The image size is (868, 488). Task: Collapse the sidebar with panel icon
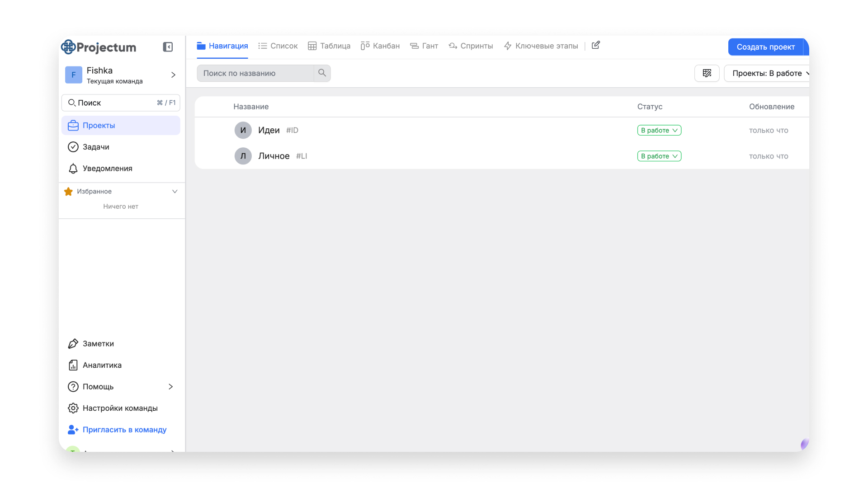pos(168,47)
